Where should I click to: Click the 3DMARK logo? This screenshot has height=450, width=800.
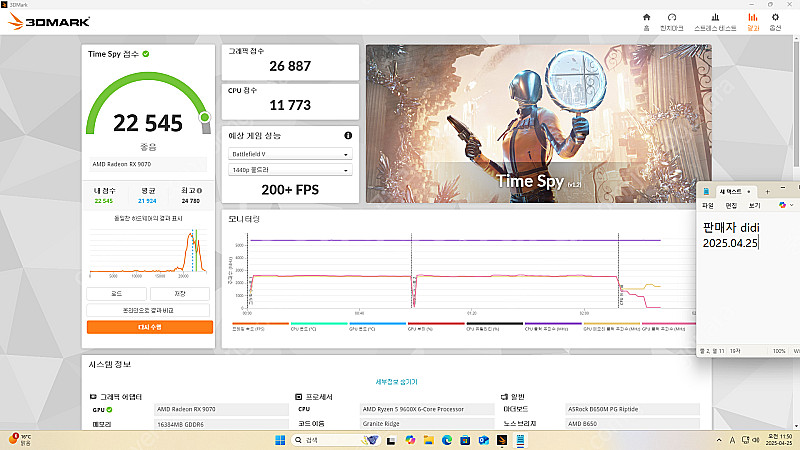pos(49,21)
